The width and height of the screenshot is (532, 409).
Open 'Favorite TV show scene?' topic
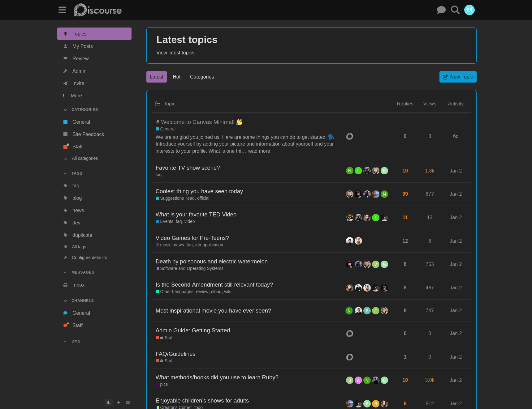point(188,168)
